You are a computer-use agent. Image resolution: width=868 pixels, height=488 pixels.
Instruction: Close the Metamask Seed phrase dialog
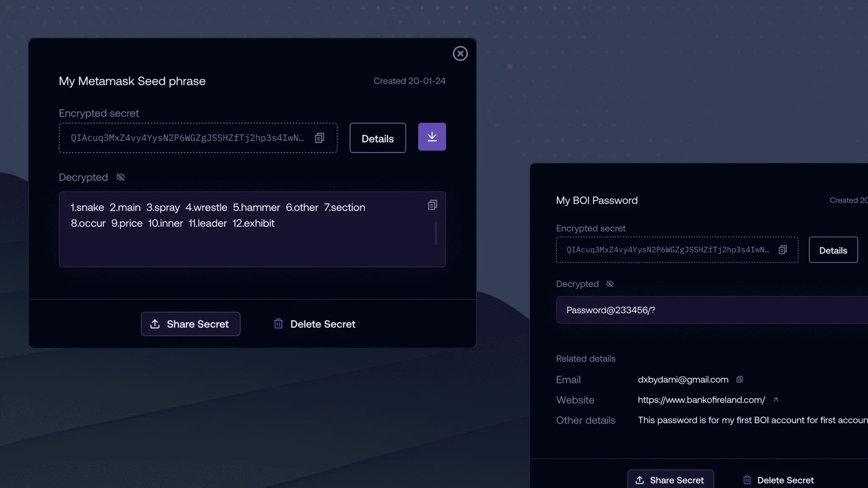460,54
